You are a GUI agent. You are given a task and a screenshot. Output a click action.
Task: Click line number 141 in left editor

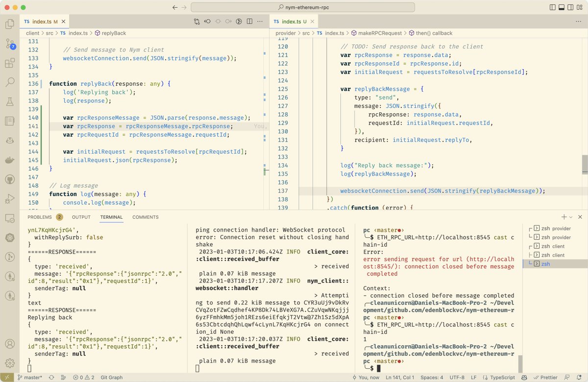(x=33, y=126)
